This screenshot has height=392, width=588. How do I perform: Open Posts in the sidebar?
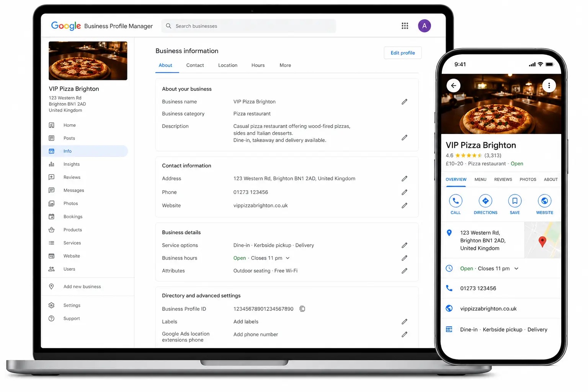[85, 138]
